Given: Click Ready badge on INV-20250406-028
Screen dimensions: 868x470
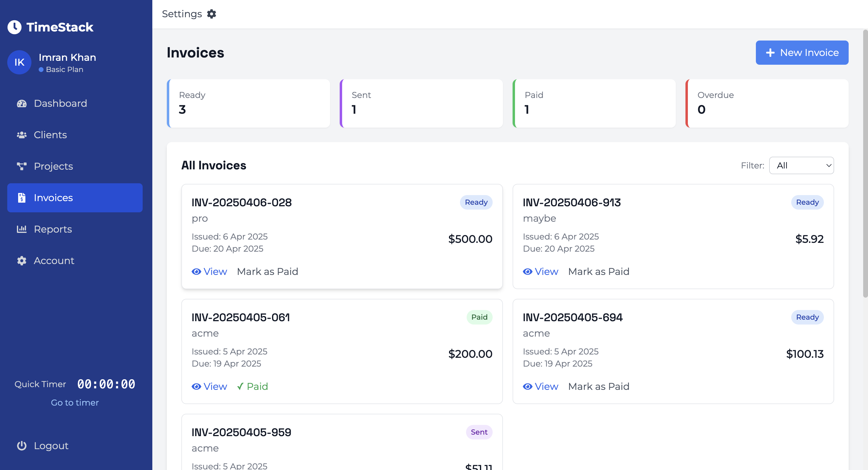Looking at the screenshot, I should pos(476,202).
